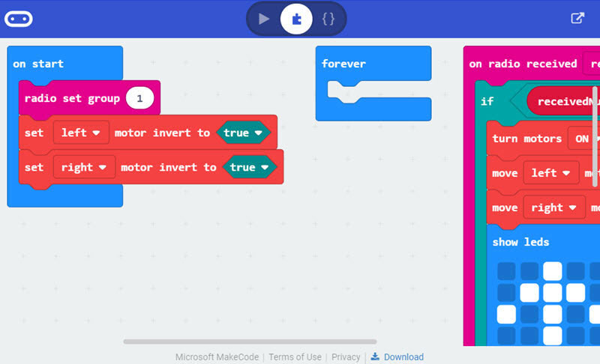This screenshot has width=600, height=364.
Task: Toggle the top center LED in show leds
Action: pyautogui.click(x=552, y=271)
